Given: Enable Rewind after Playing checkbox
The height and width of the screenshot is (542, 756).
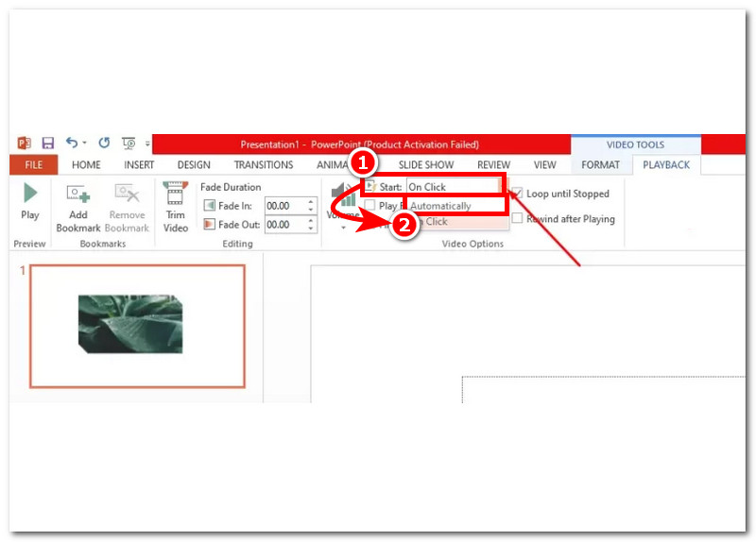Looking at the screenshot, I should tap(517, 218).
